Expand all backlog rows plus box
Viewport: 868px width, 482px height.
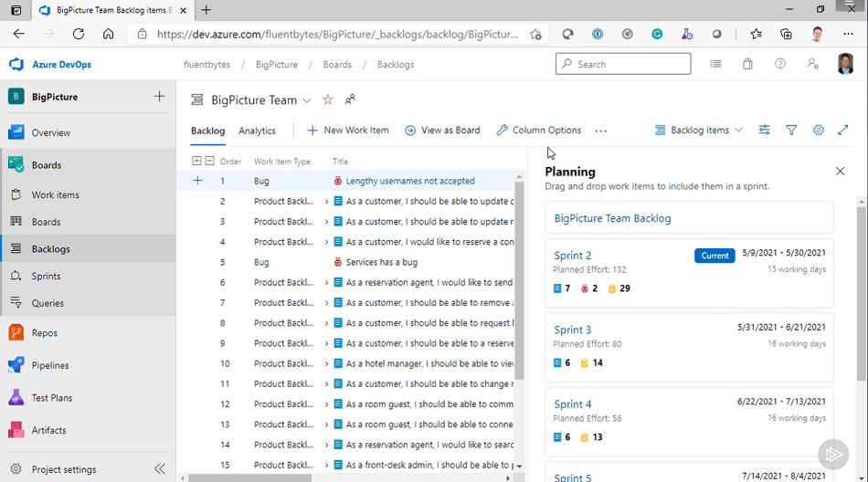pos(196,161)
